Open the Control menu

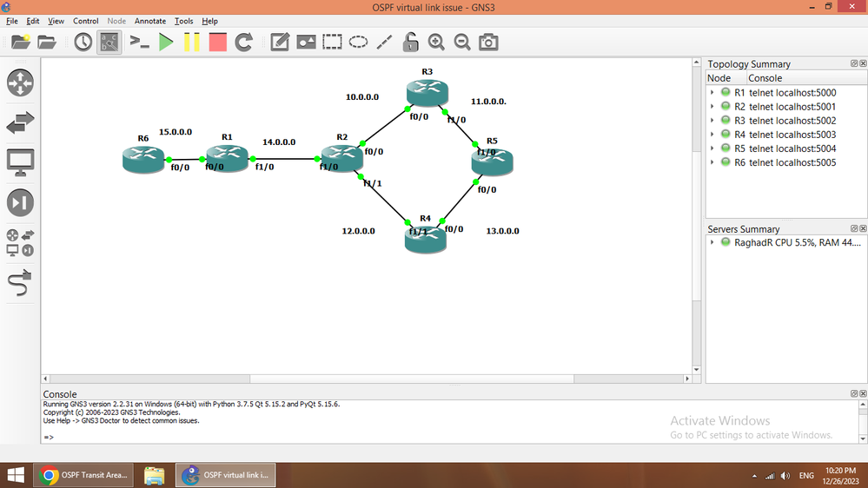click(85, 21)
